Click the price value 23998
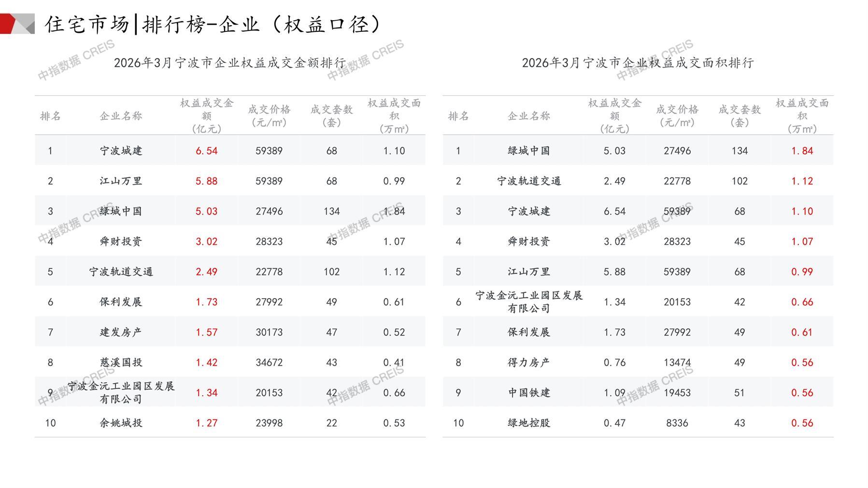 coord(269,423)
